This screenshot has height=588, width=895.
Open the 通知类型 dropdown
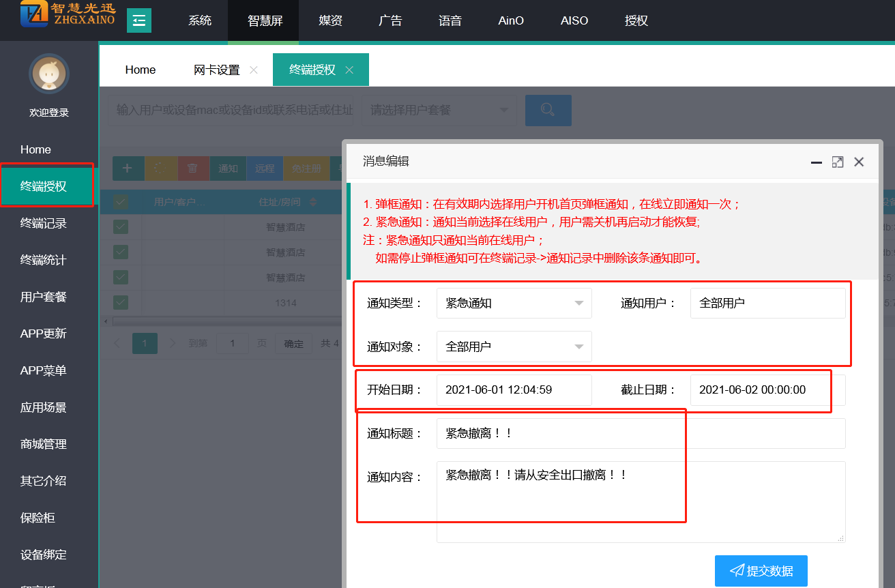tap(514, 303)
